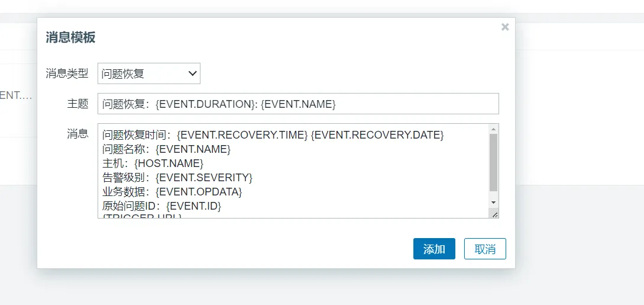
Task: Click the 告警级别：{EVENT.SEVERITY} message line
Action: pyautogui.click(x=177, y=178)
